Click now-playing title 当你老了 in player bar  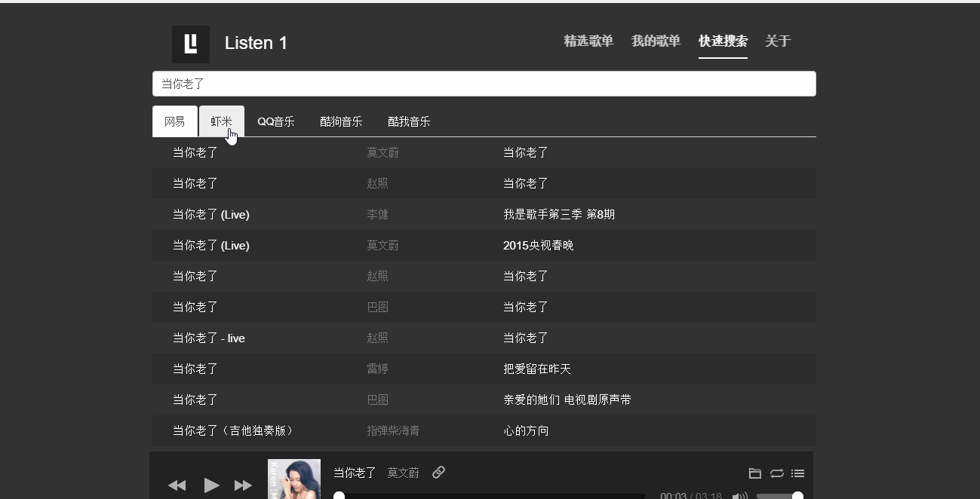355,473
